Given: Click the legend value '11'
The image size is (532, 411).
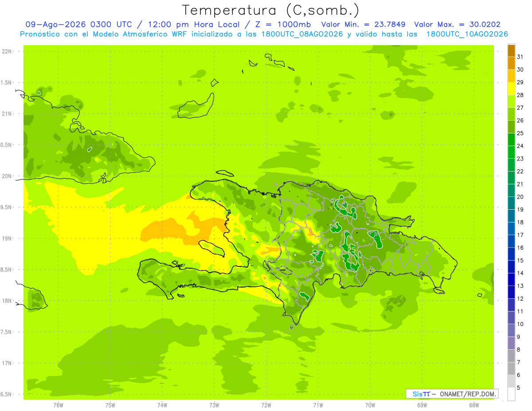Looking at the screenshot, I should pos(521,311).
